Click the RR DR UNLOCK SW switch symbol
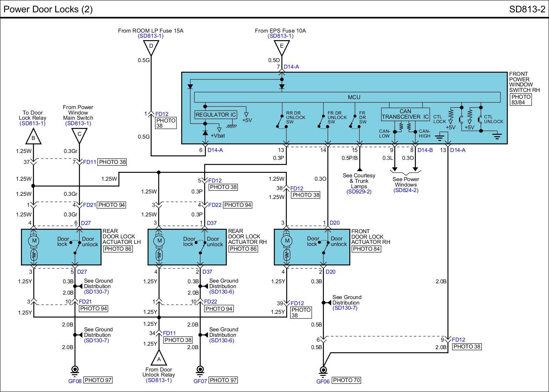The height and width of the screenshot is (392, 549). coord(282,122)
